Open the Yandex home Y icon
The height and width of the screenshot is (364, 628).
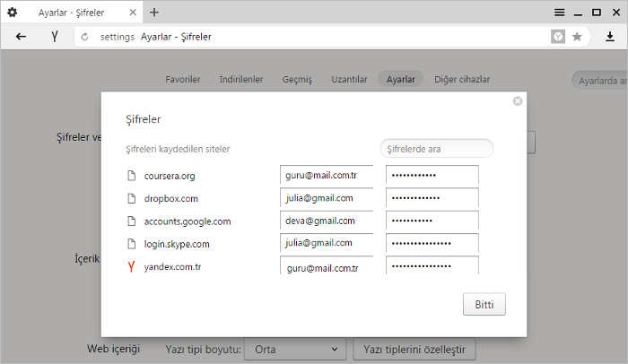[55, 37]
